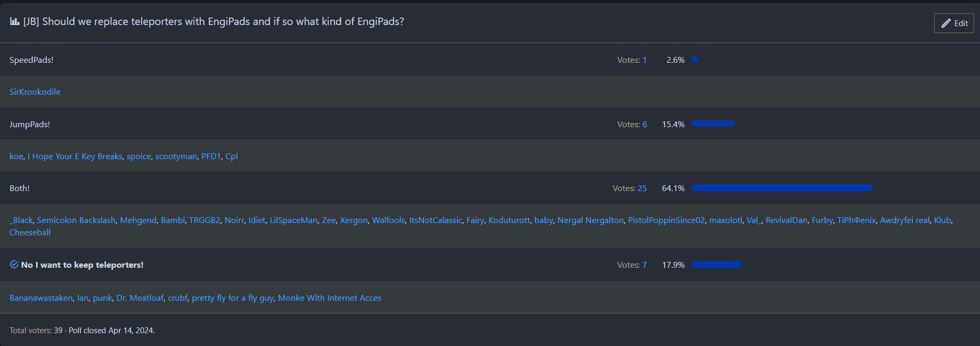Click the koe username link
This screenshot has width=980, height=346.
15,156
